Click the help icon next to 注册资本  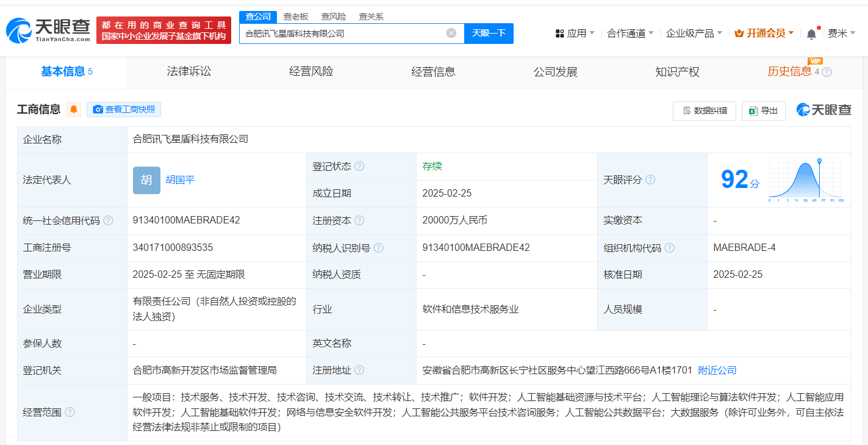(359, 221)
